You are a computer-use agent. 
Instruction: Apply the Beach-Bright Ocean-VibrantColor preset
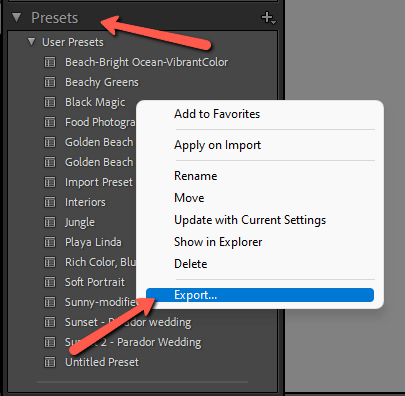[146, 62]
